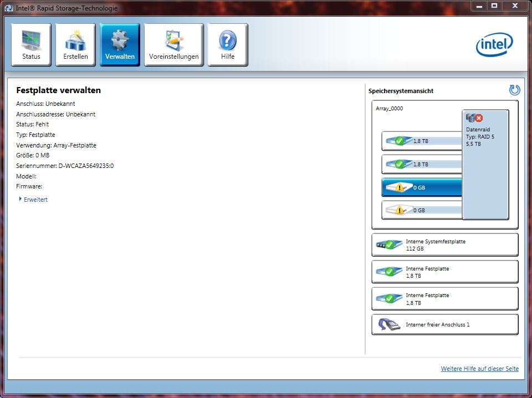Click the Größe: 0 MB line
This screenshot has width=532, height=398.
(x=33, y=155)
